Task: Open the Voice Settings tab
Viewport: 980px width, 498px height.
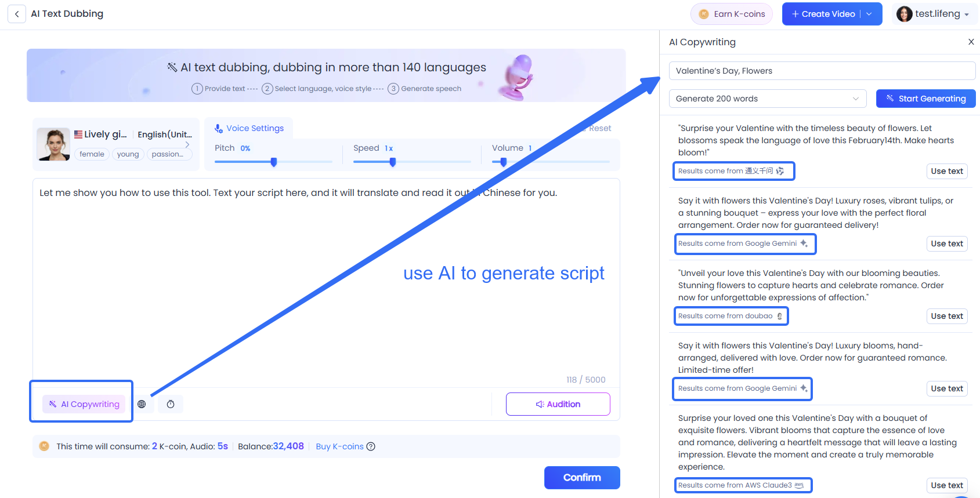Action: click(x=249, y=128)
